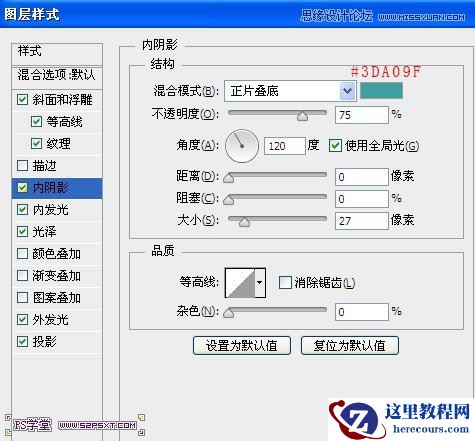Toggle the 光泽 checkbox
Screen dimensions: 475x441
click(x=22, y=232)
